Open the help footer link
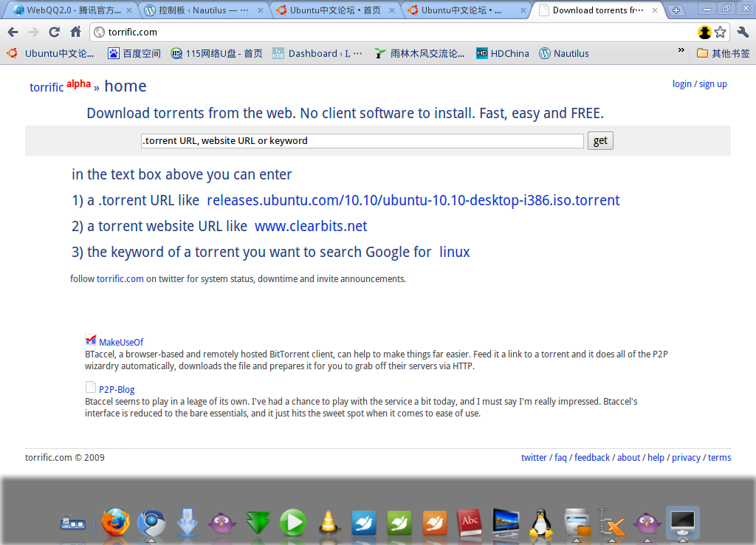 point(656,458)
